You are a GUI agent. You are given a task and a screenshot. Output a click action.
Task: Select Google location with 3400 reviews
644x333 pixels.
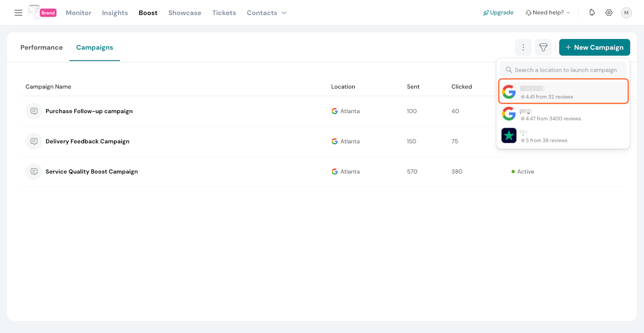pyautogui.click(x=563, y=114)
